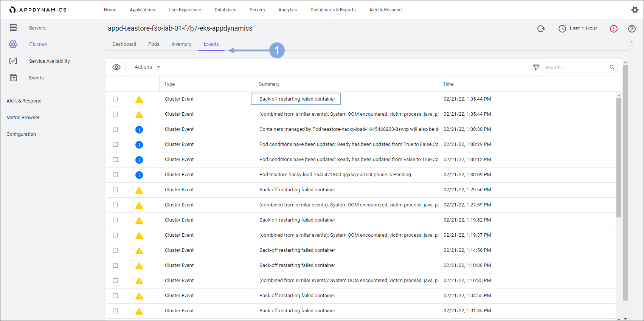Open the red alert notification icon
The image size is (644, 321).
[x=613, y=29]
